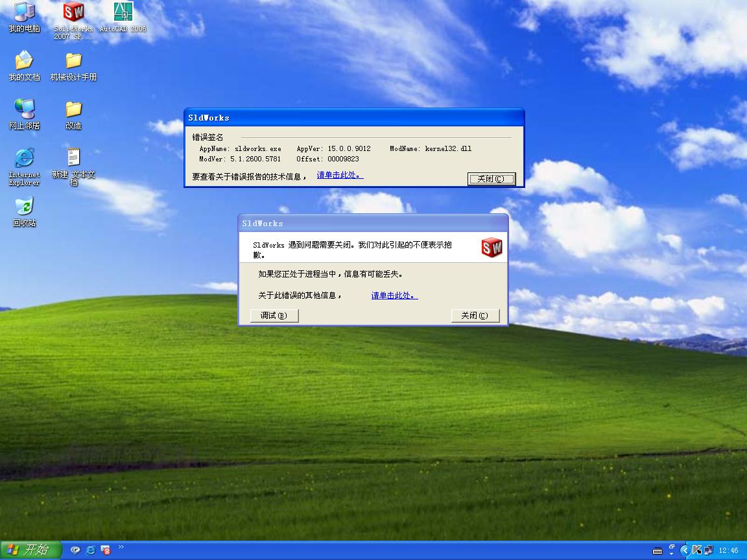Screen dimensions: 747x560
Task: Click the 错误签名 heading
Action: point(207,137)
